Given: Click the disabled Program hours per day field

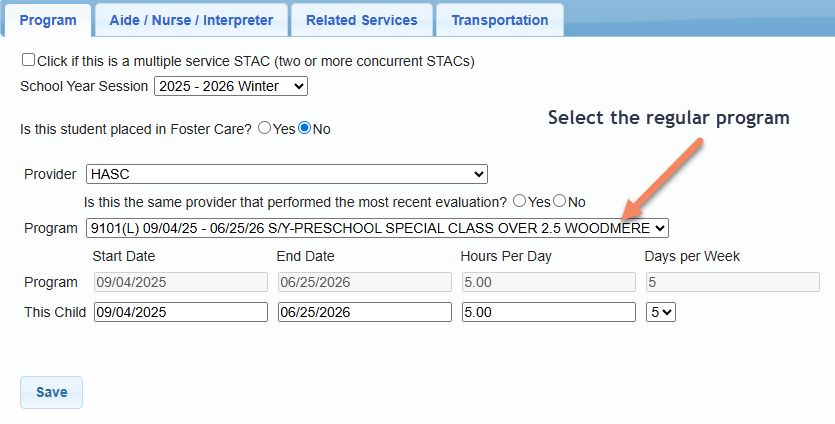Looking at the screenshot, I should click(548, 282).
